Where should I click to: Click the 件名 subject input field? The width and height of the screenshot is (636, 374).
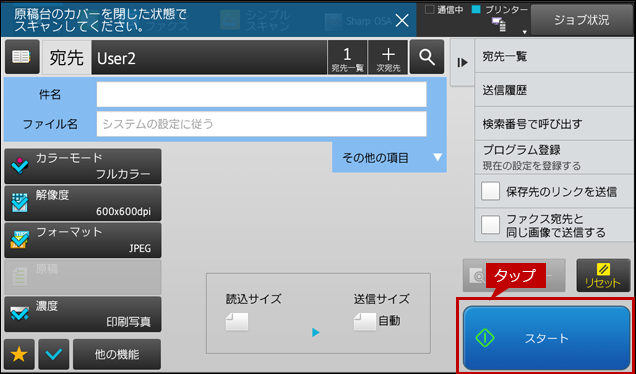point(262,95)
